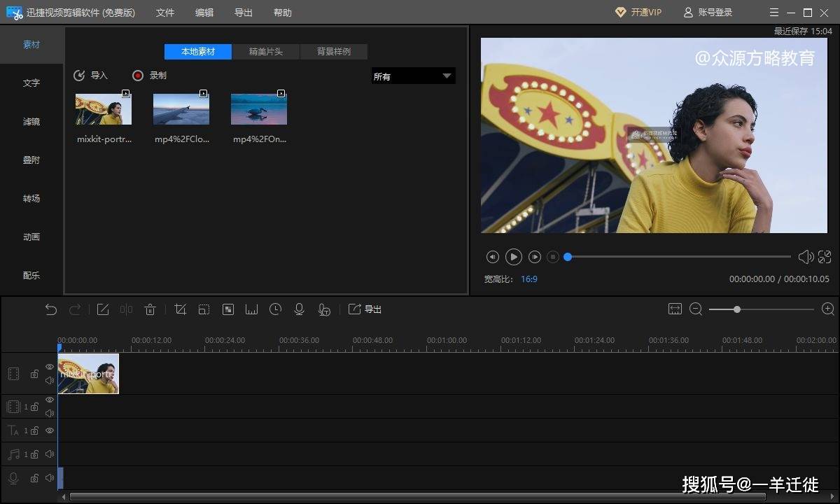Zoom in the timeline with plus magnifier
The image size is (840, 504).
coord(828,309)
